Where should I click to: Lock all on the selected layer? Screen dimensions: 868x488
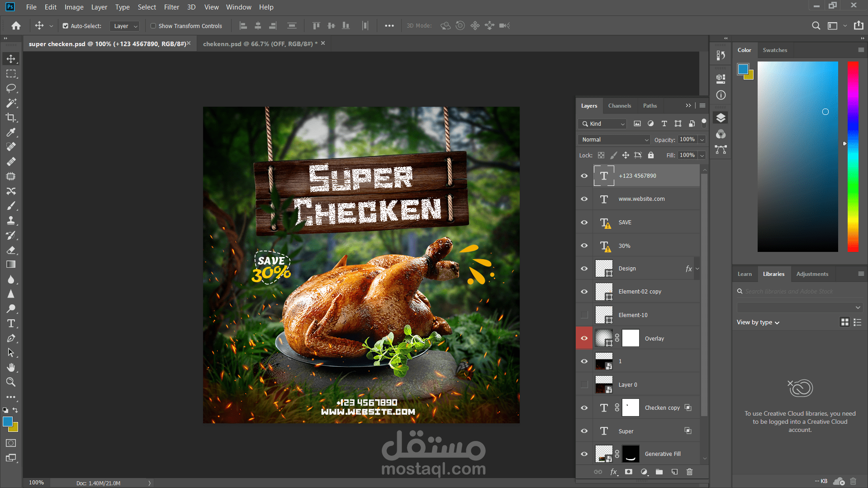click(651, 155)
